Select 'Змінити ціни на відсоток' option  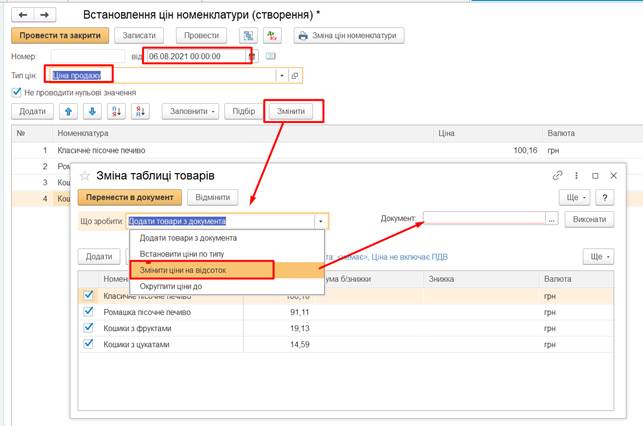(x=196, y=270)
